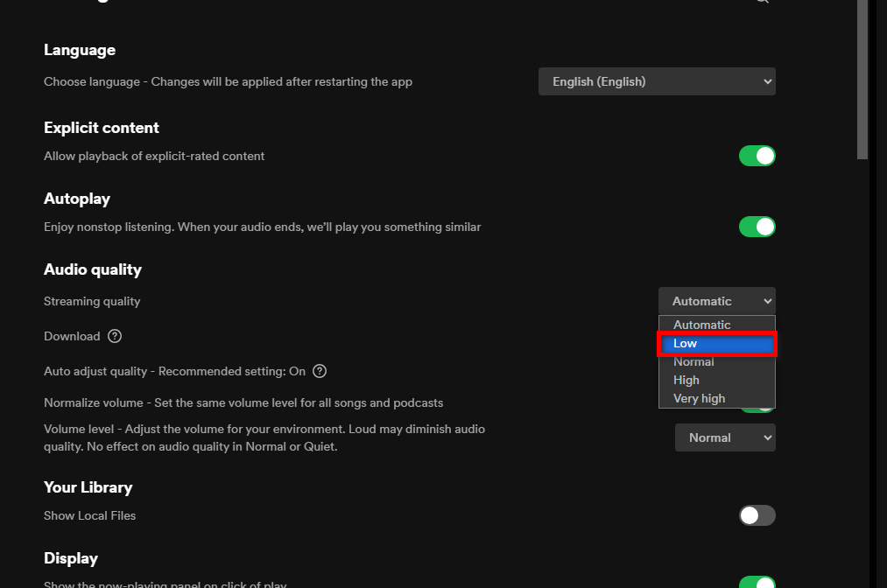The width and height of the screenshot is (887, 588).
Task: Turn off the Autoplay toggle
Action: pos(757,227)
